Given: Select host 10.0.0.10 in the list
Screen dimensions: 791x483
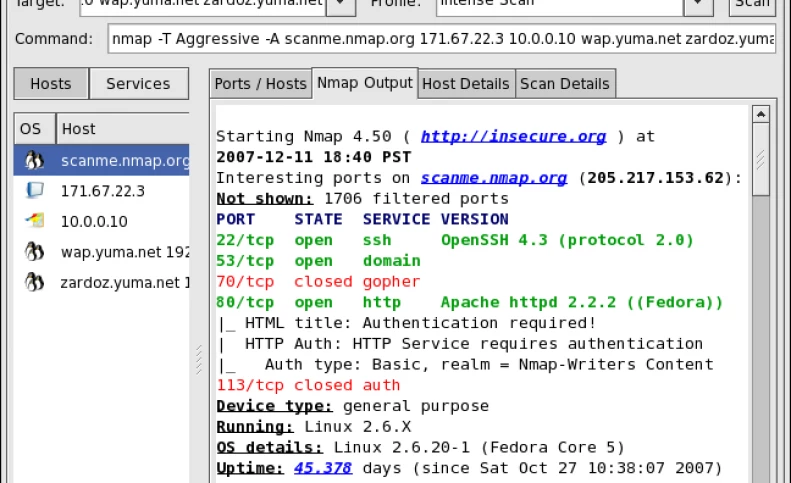Looking at the screenshot, I should (x=101, y=221).
